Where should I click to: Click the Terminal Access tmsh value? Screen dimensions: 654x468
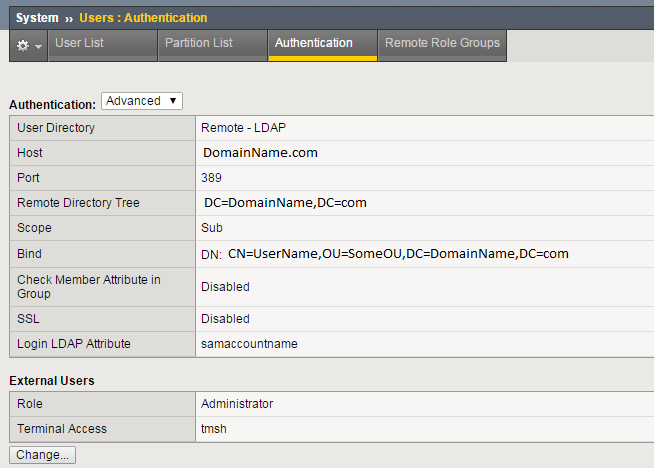(x=215, y=429)
